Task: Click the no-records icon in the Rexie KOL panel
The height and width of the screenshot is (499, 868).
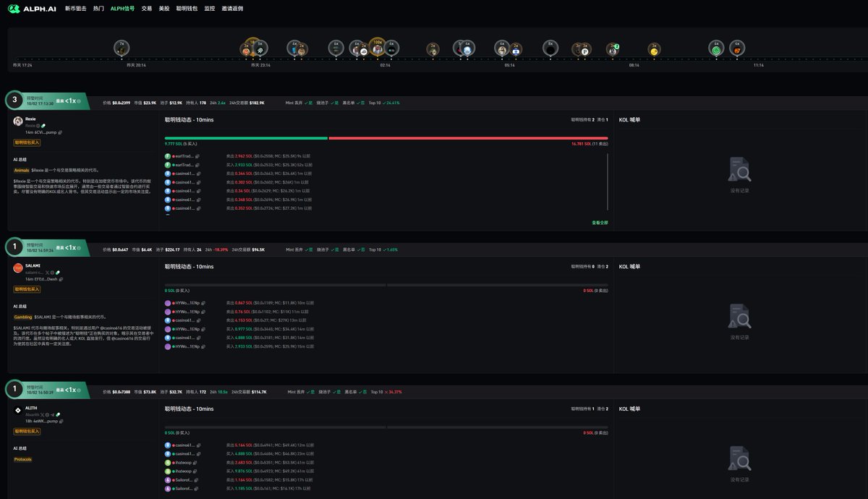Action: [740, 169]
